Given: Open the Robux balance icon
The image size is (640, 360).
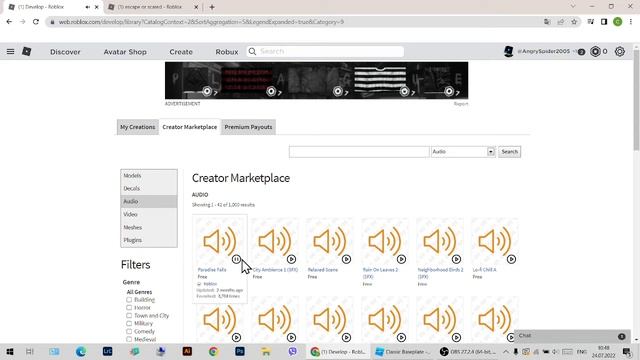Looking at the screenshot, I should click(x=596, y=51).
